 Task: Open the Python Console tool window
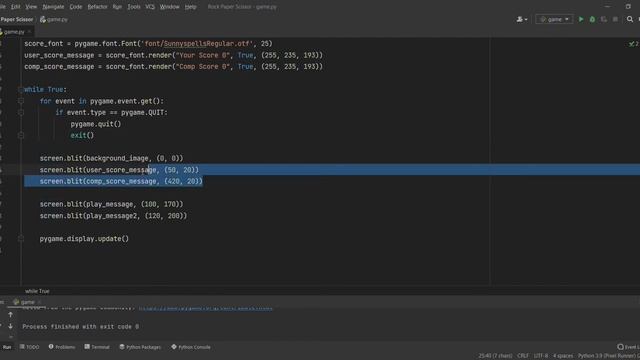pyautogui.click(x=191, y=347)
